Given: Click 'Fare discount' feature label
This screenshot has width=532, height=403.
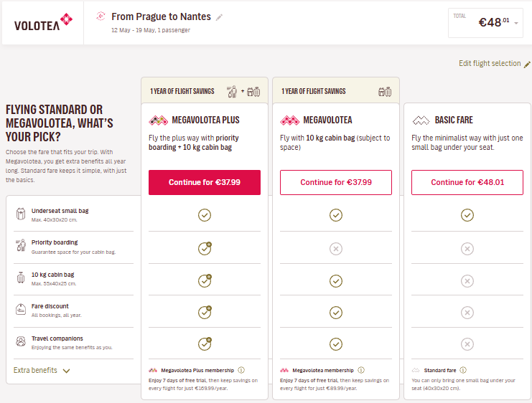Looking at the screenshot, I should pyautogui.click(x=50, y=306).
